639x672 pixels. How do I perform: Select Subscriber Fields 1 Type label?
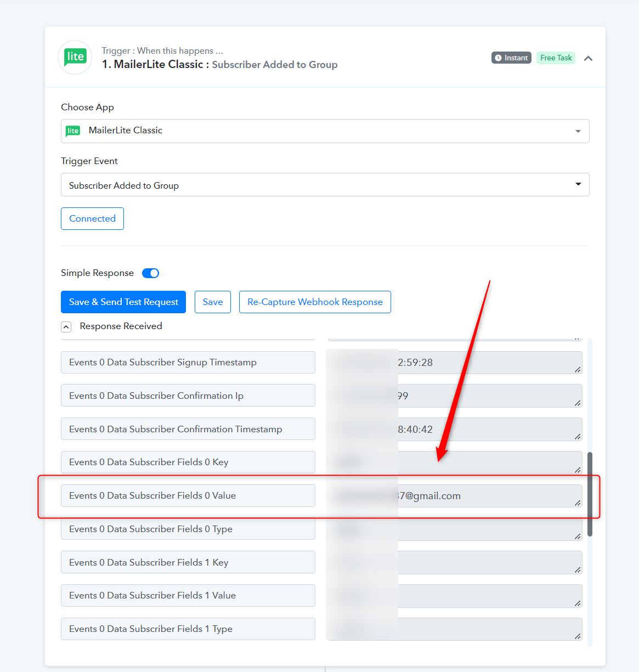pyautogui.click(x=188, y=629)
